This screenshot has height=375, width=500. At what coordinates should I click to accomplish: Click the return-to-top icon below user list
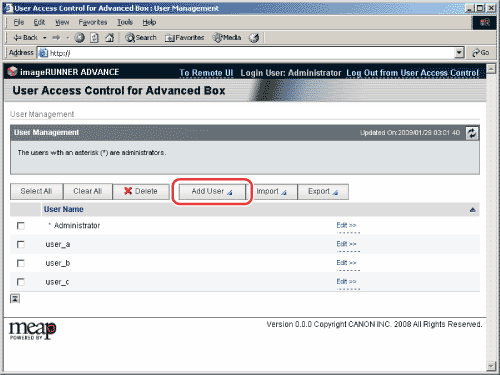[15, 299]
